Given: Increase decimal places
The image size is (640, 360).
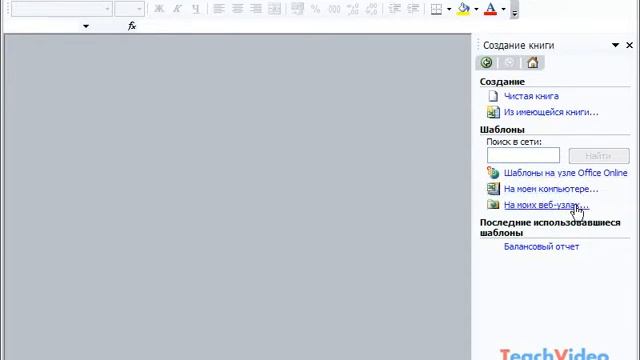Looking at the screenshot, I should pyautogui.click(x=353, y=9).
